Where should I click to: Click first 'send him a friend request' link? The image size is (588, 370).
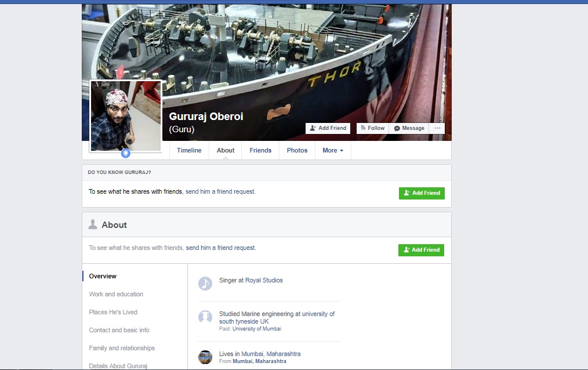coord(220,191)
